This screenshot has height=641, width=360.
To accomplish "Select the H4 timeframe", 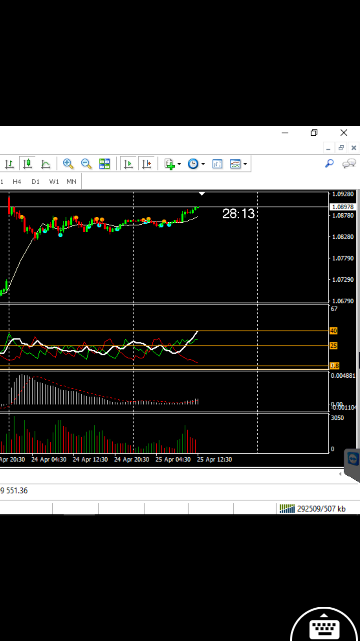I will [x=17, y=182].
